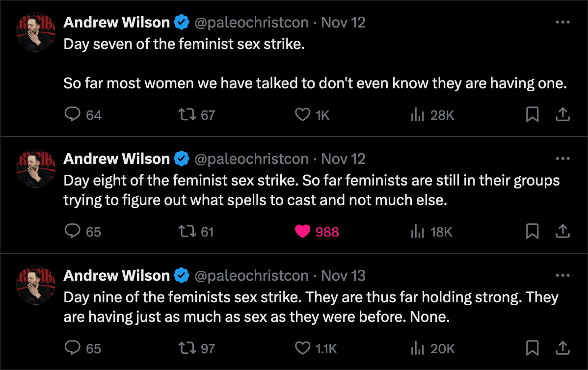The height and width of the screenshot is (370, 588).
Task: Open Day nine tweet text for details
Action: (311, 307)
